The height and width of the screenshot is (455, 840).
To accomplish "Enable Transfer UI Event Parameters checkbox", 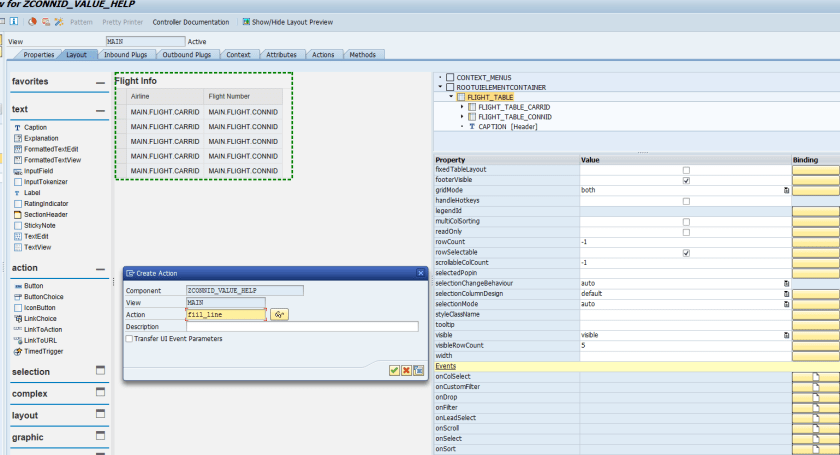I will tap(129, 339).
